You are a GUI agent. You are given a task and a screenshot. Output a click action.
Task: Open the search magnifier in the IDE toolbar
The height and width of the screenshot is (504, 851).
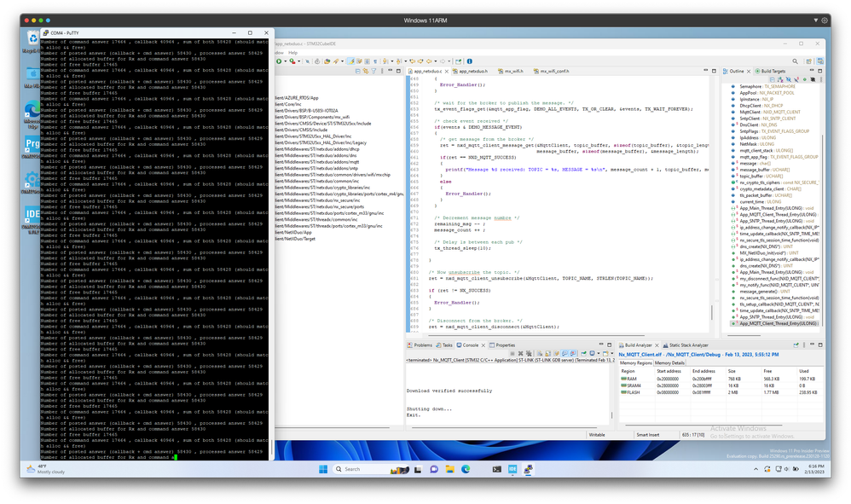tap(795, 61)
